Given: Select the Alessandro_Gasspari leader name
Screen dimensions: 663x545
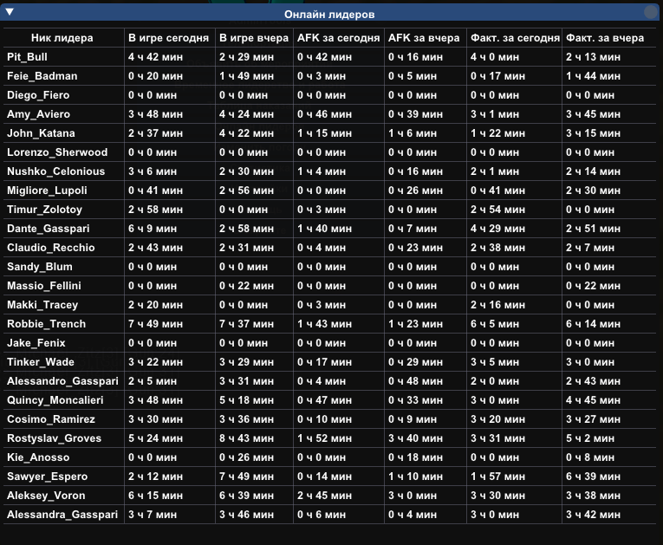Looking at the screenshot, I should tap(63, 381).
